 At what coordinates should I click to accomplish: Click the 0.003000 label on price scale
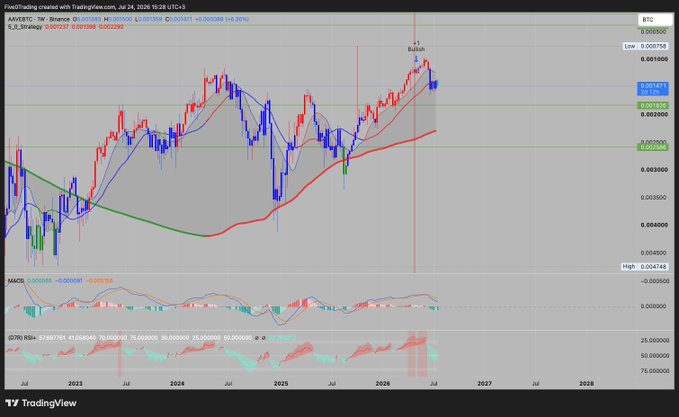coord(653,170)
